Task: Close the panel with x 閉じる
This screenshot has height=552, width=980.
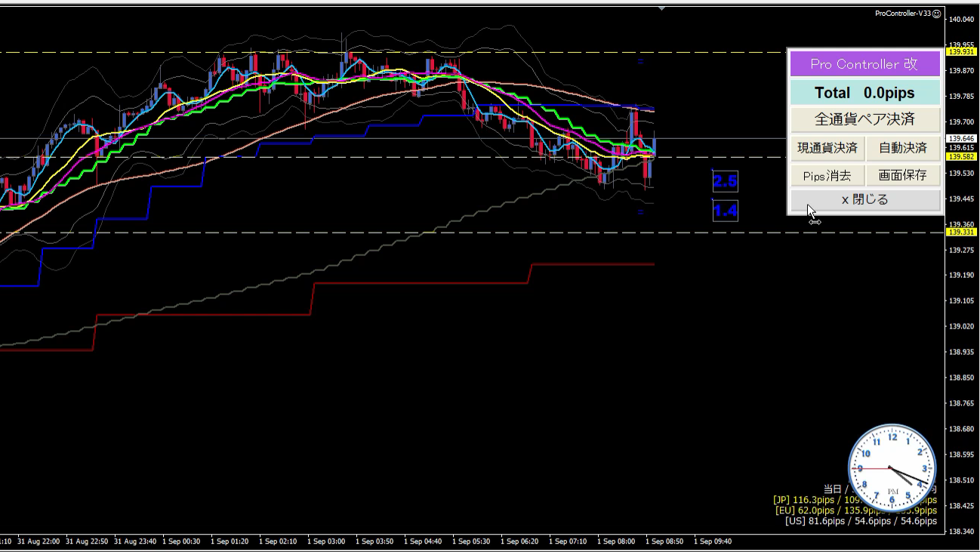Action: (x=865, y=200)
